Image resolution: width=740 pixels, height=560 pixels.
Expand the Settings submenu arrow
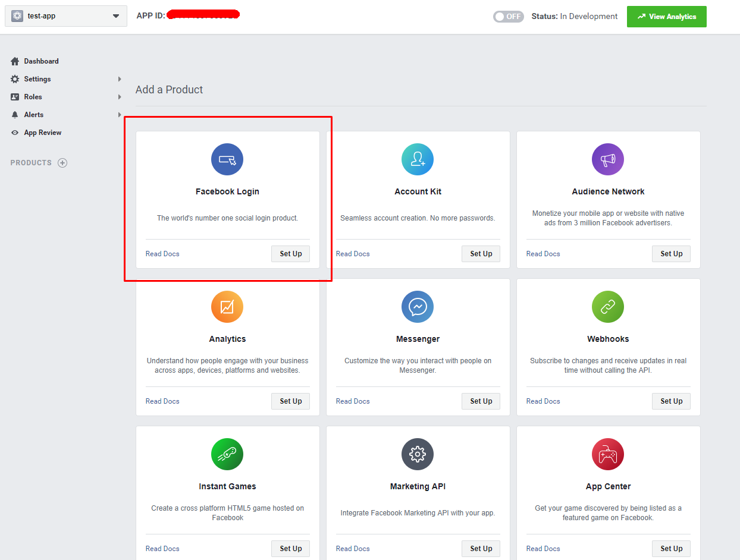click(x=120, y=79)
